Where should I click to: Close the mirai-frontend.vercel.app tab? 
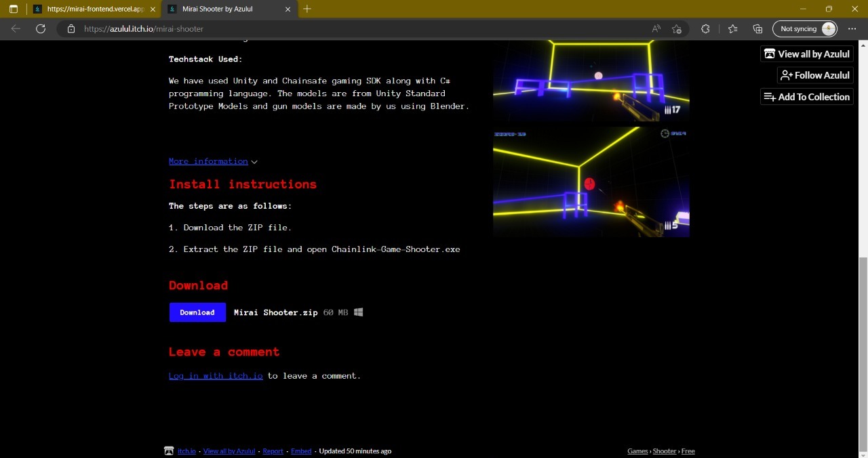tap(153, 9)
